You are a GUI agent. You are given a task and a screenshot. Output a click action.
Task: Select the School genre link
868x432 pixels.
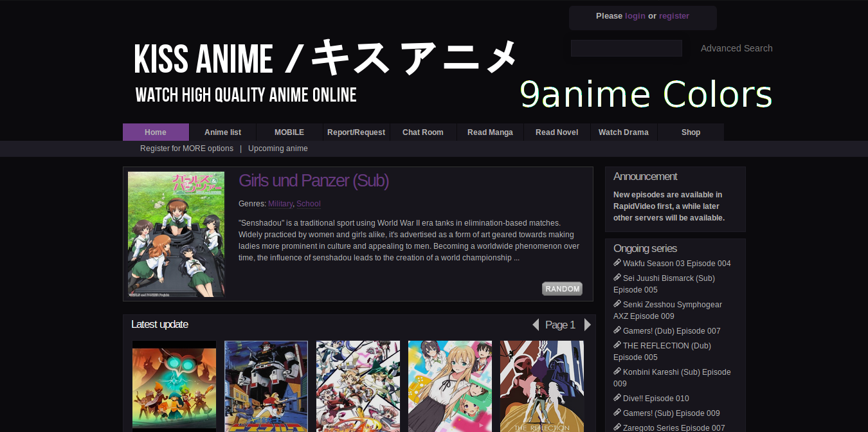[309, 204]
